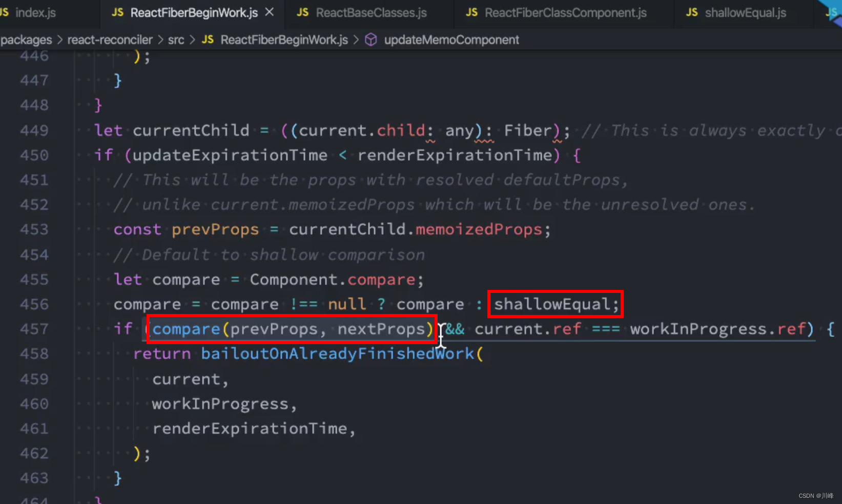Screen dimensions: 842x504
Task: Click 'workInProgress.ref' on line 457
Action: (718, 329)
